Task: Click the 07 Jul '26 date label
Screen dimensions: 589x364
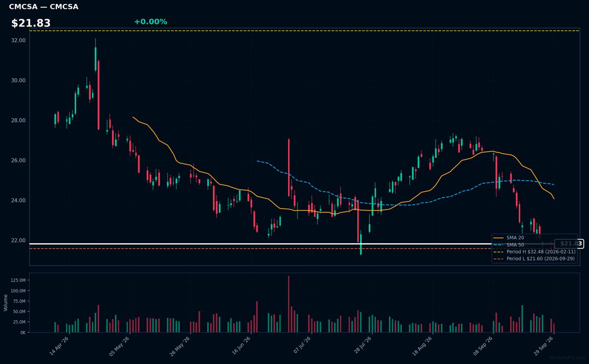Action: click(301, 346)
